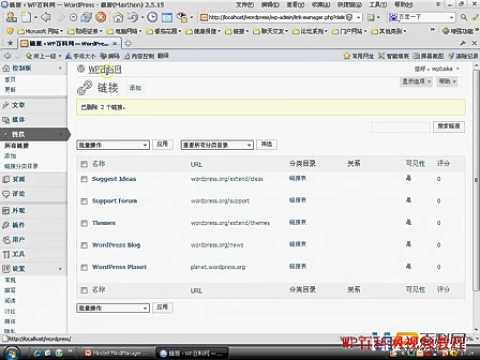Open the Tools (工具) menu in menu bar
The image size is (480, 360).
point(378,5)
